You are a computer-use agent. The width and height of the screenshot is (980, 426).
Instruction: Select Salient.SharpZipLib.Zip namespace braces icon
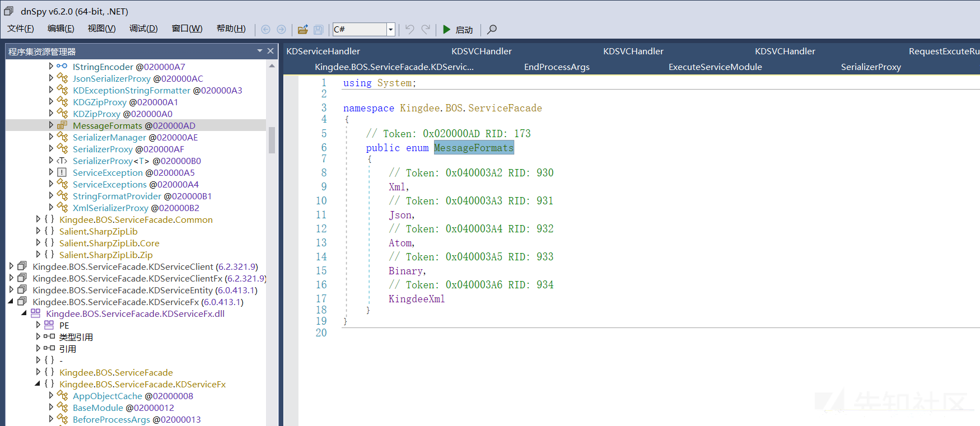[x=49, y=255]
